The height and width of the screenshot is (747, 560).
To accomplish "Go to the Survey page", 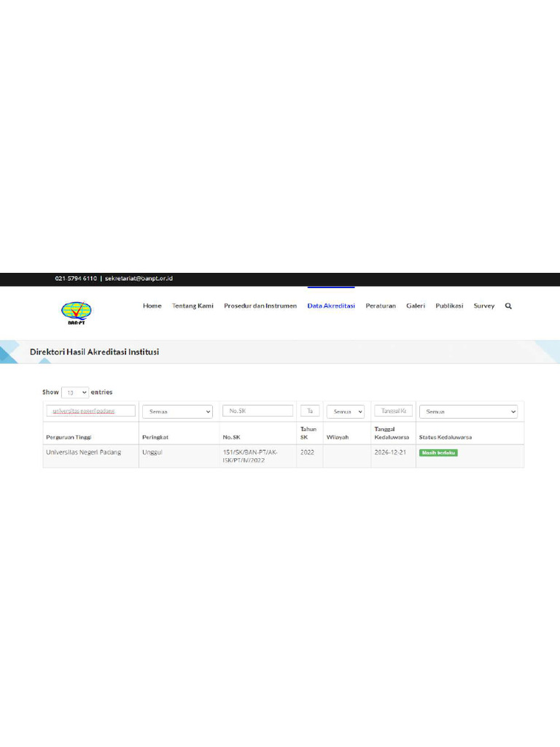I will coord(483,306).
